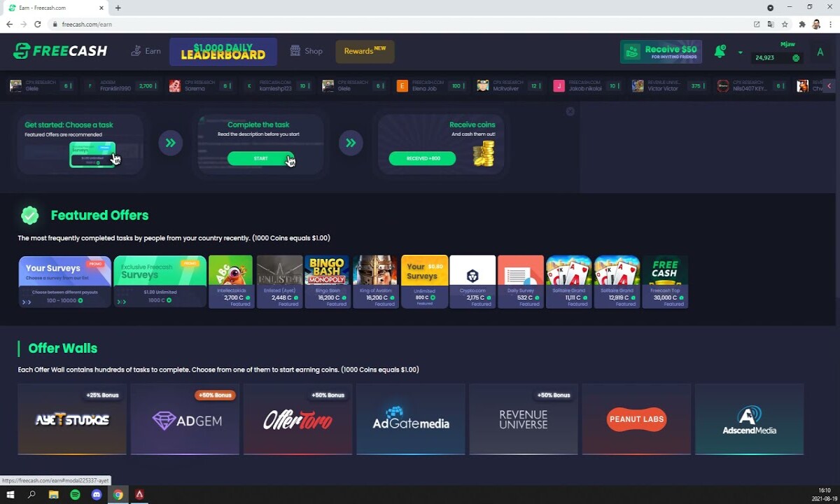Click Victor Victor's ticker entry with 375
This screenshot has height=504, width=840.
(x=670, y=86)
